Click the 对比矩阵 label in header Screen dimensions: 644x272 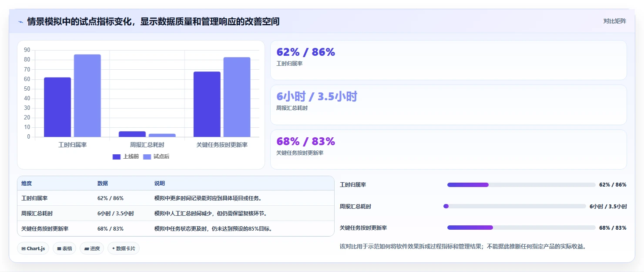pos(614,21)
